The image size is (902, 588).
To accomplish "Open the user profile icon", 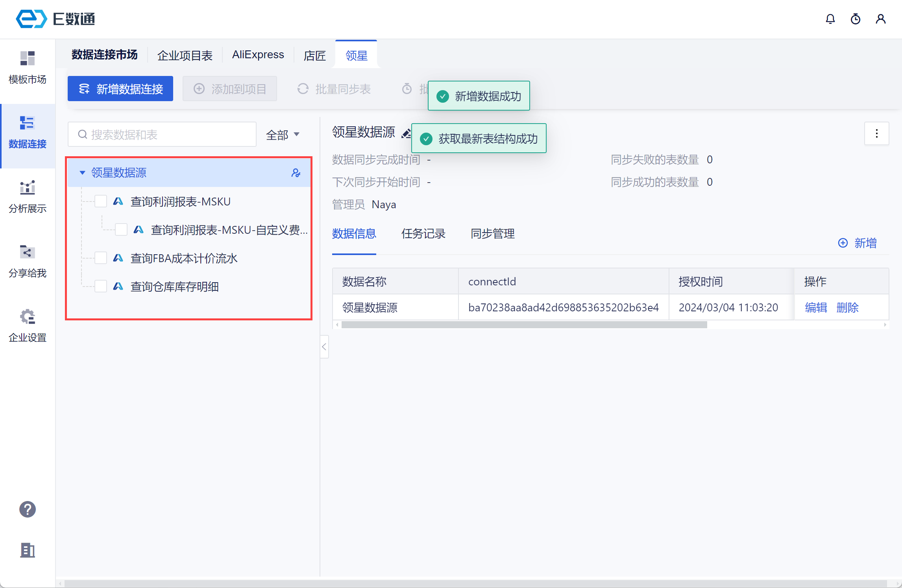I will (x=880, y=19).
